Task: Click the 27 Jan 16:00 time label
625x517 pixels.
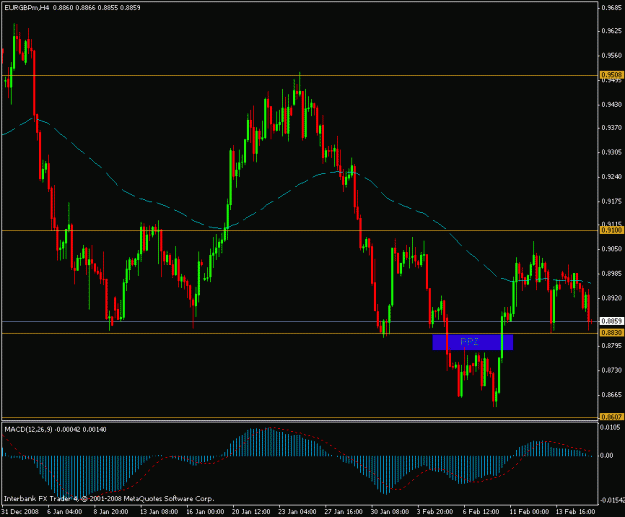Action: tap(344, 511)
